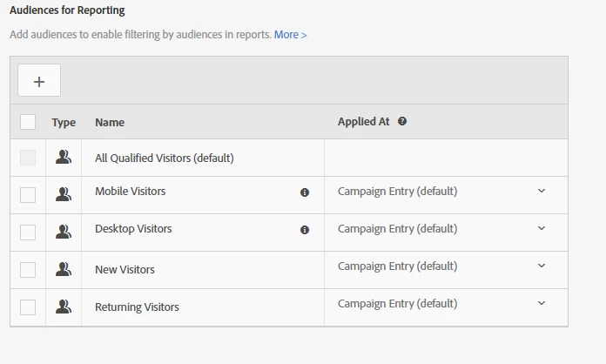Click the Name column header
Image resolution: width=606 pixels, height=364 pixels.
110,123
